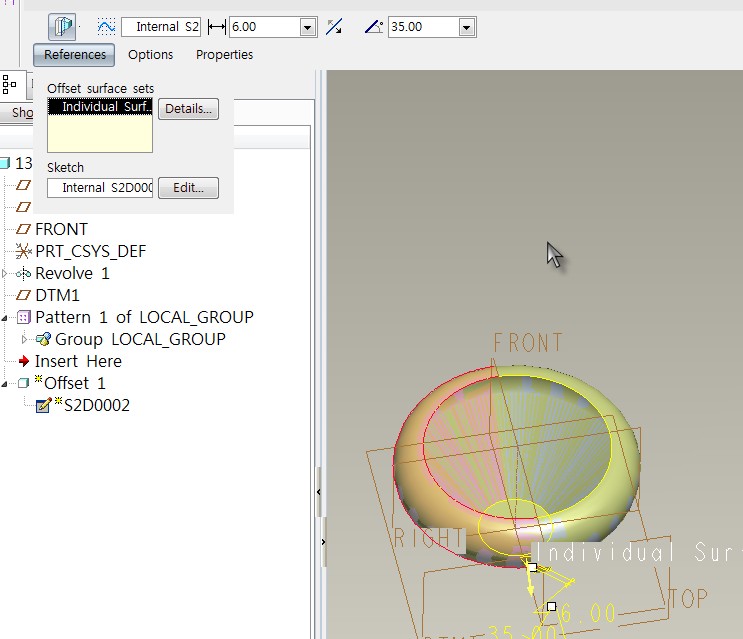Viewport: 743px width, 639px height.
Task: Click the PRT_CSYS_DEF coordinate system icon
Action: click(x=23, y=251)
